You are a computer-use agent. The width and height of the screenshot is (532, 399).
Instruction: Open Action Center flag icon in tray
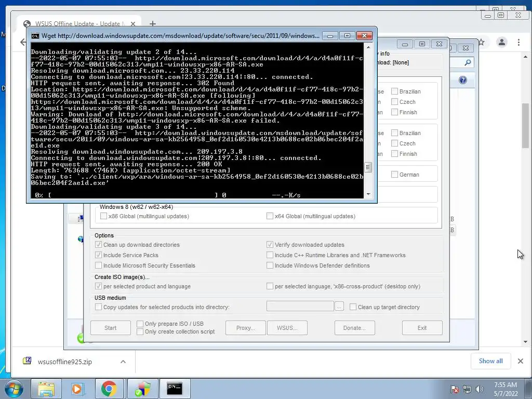pos(454,389)
